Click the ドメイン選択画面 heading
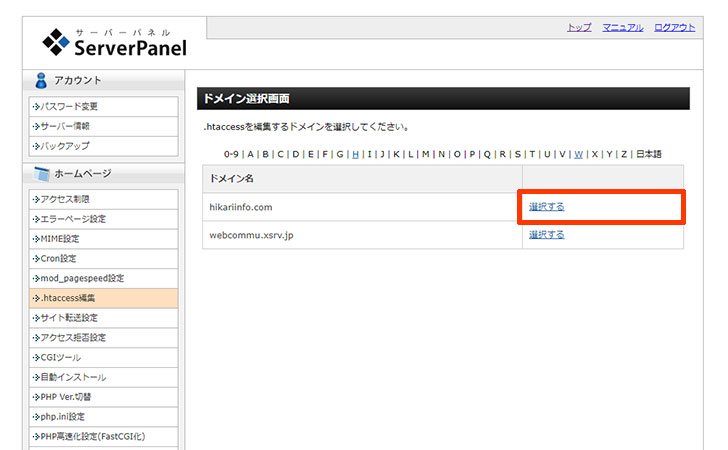 coord(247,98)
